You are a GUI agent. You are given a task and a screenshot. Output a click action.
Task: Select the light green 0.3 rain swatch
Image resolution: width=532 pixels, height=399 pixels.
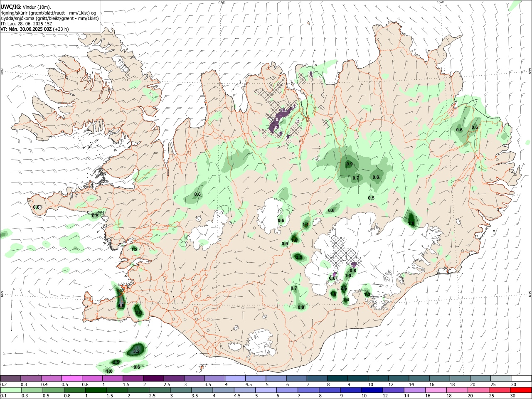pyautogui.click(x=32, y=390)
